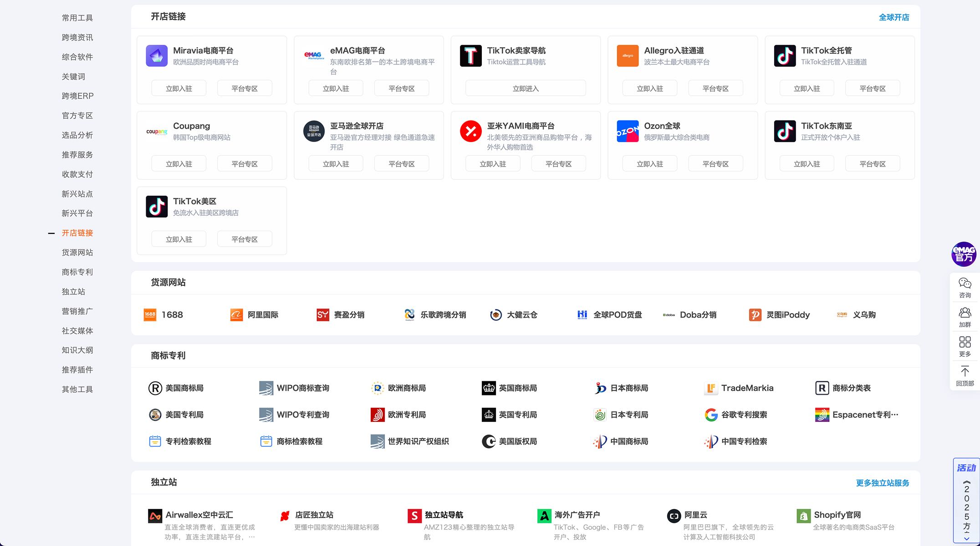Click the eMAG Marketplace logo icon
The height and width of the screenshot is (546, 980).
tap(314, 56)
